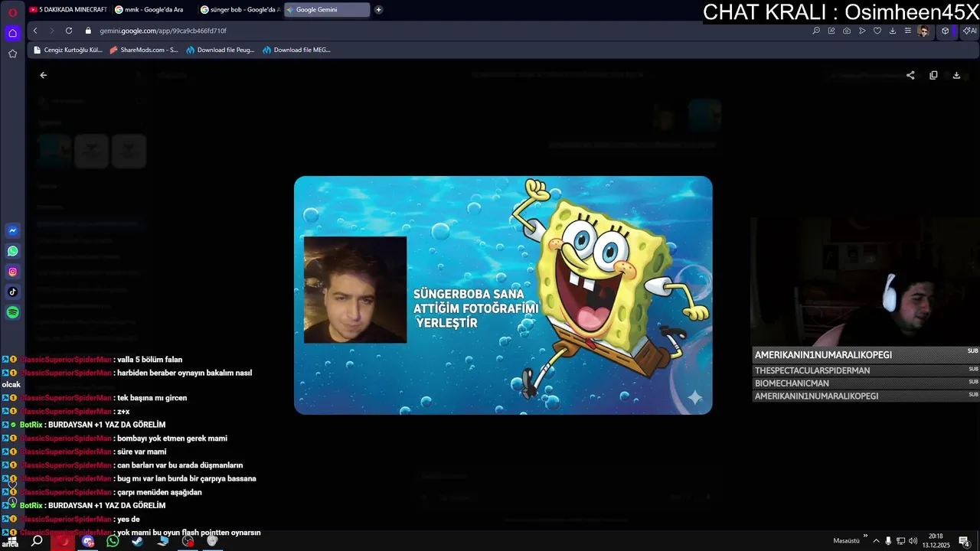Open Instagram in the Opera sidebar
Image resolution: width=980 pixels, height=551 pixels.
(x=13, y=272)
